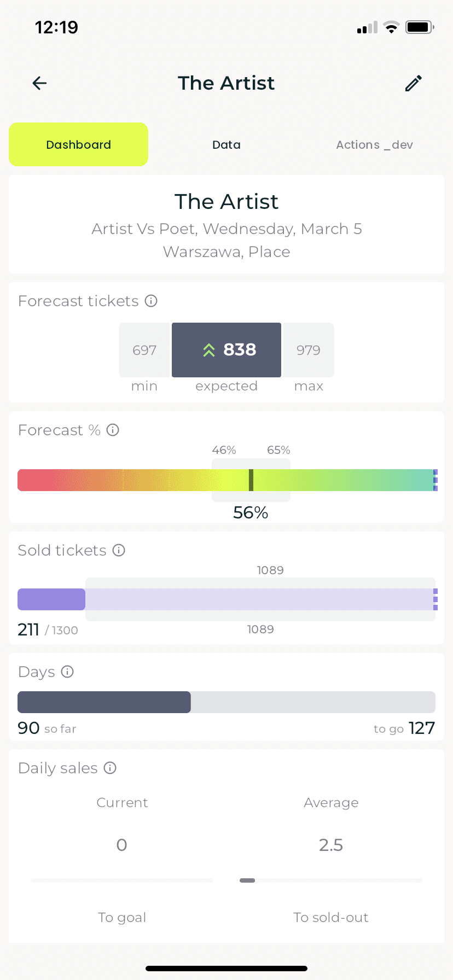Select the min 697 forecast box

click(x=145, y=350)
